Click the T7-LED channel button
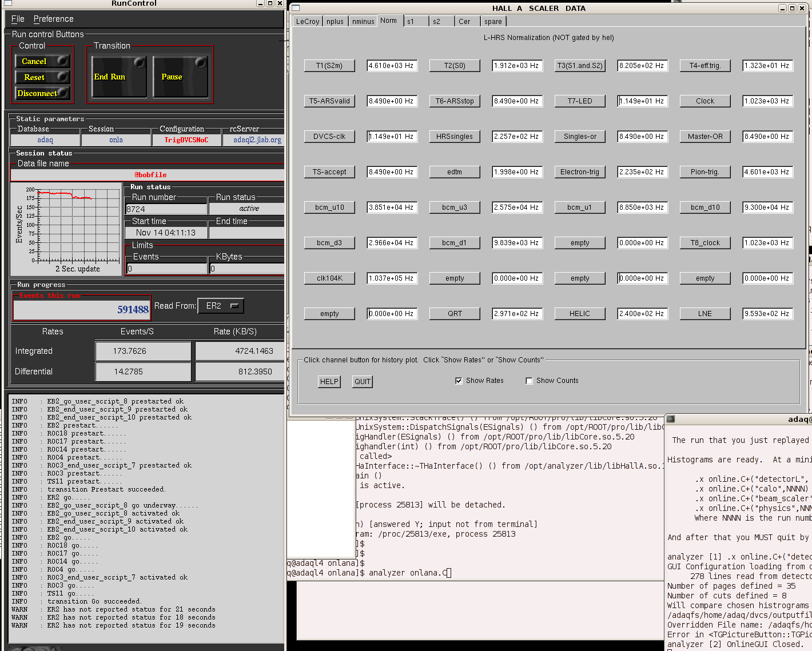 click(580, 101)
